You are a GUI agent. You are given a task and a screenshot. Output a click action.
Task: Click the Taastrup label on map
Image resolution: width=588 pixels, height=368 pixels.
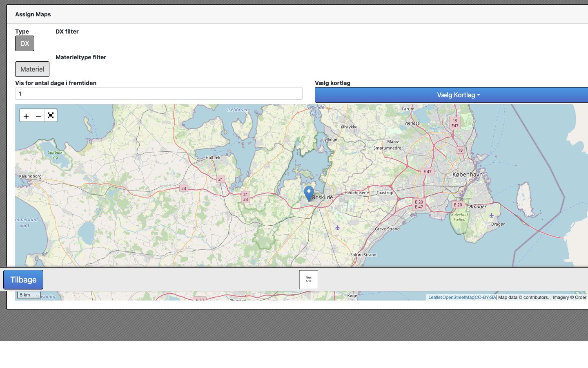(385, 193)
